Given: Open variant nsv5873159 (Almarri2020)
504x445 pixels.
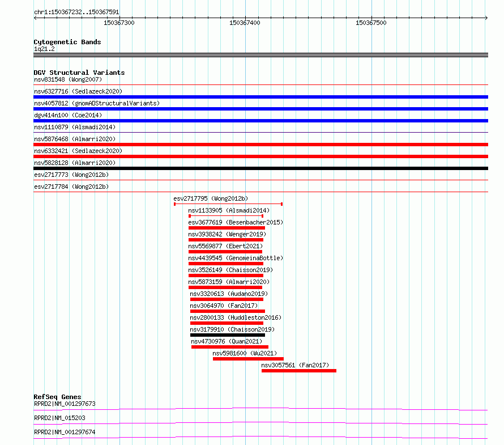Looking at the screenshot, I should pos(229,282).
